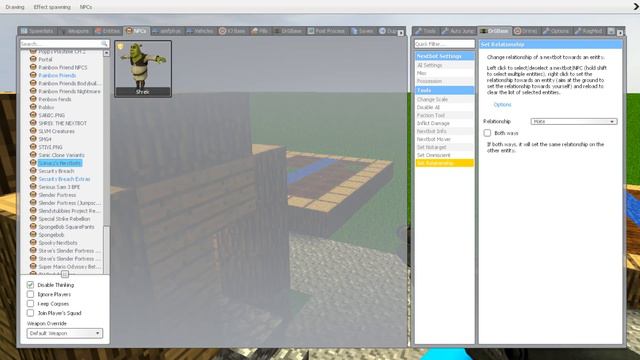Select the DrGBase tab in tool panel
Screen dimensions: 640x360
coord(494,31)
